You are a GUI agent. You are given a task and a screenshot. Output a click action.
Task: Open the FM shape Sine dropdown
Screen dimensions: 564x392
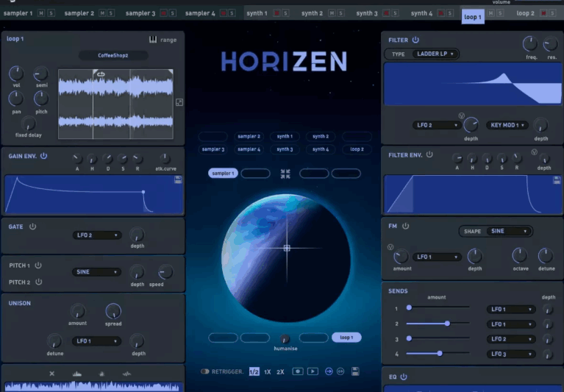point(509,231)
